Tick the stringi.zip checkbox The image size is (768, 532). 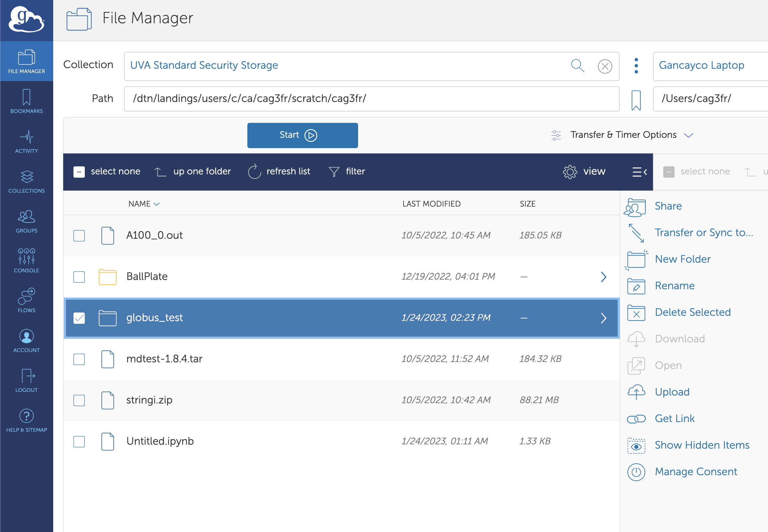pos(79,400)
